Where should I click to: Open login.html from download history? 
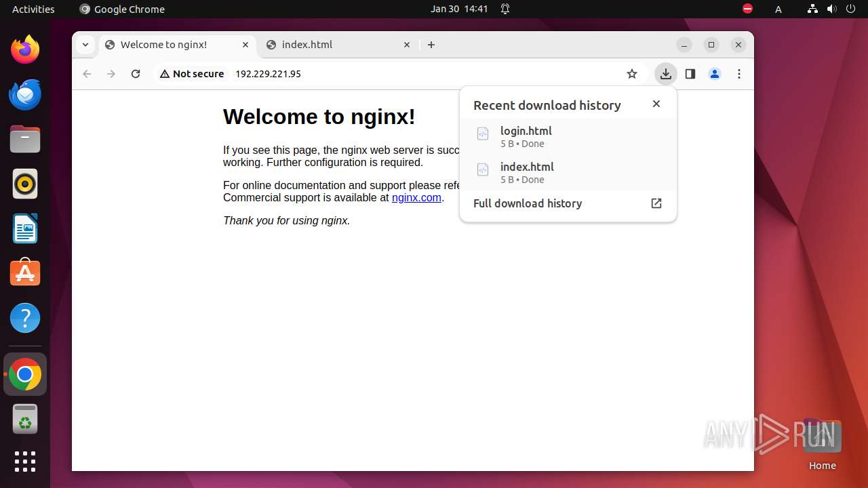pos(568,136)
